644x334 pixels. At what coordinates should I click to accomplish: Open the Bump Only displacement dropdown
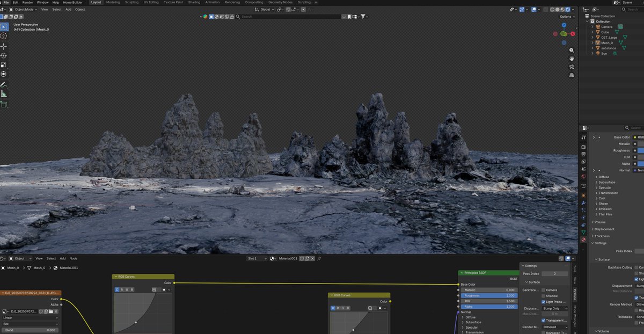pyautogui.click(x=555, y=308)
